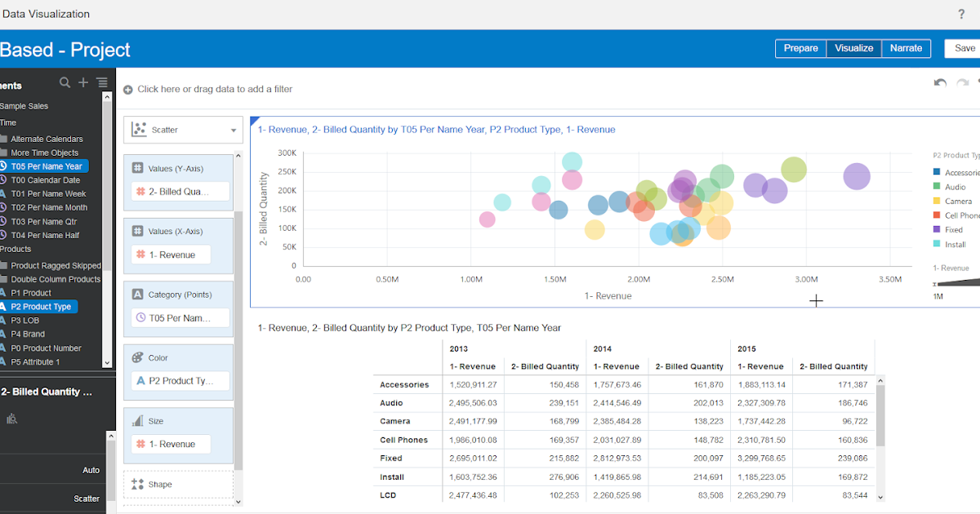Open the Scatter visualization type dropdown
Viewport: 980px width, 514px height.
tap(183, 129)
